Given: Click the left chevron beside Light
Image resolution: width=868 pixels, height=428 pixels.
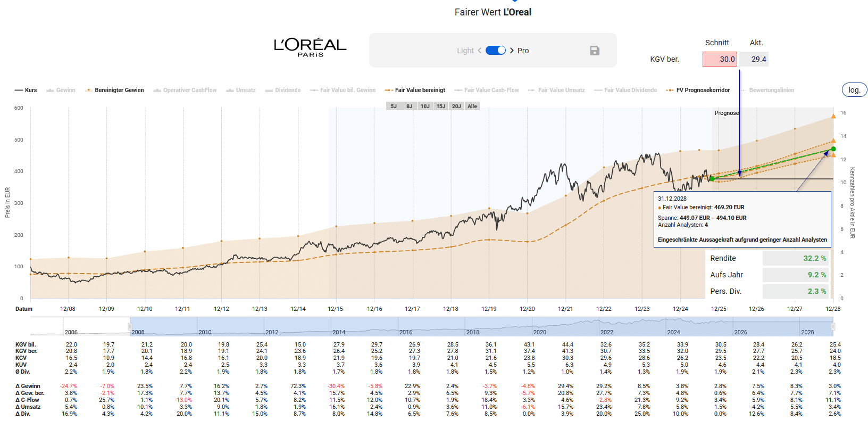Looking at the screenshot, I should (479, 51).
